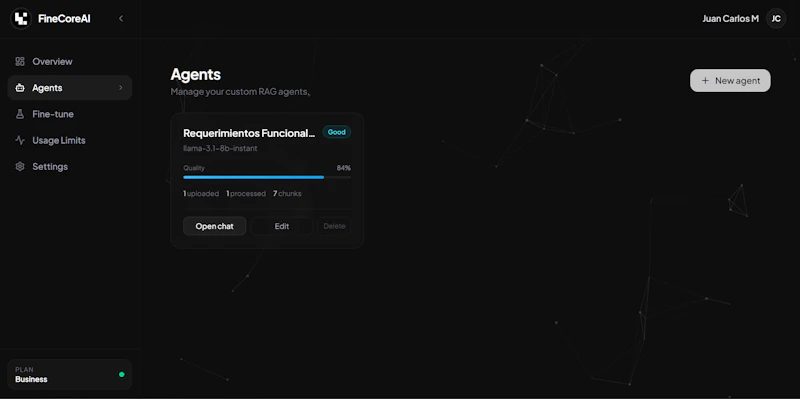Click the 84% quality value

coord(343,168)
